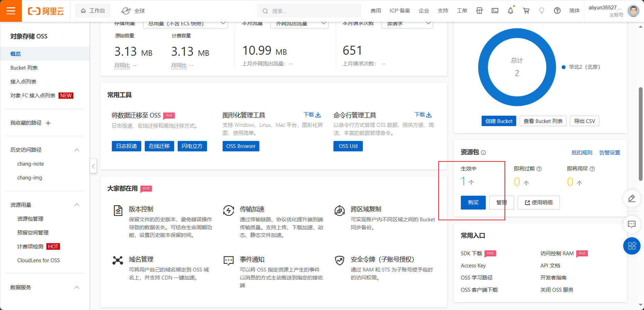Click the 在线迁移 button

tap(159, 146)
